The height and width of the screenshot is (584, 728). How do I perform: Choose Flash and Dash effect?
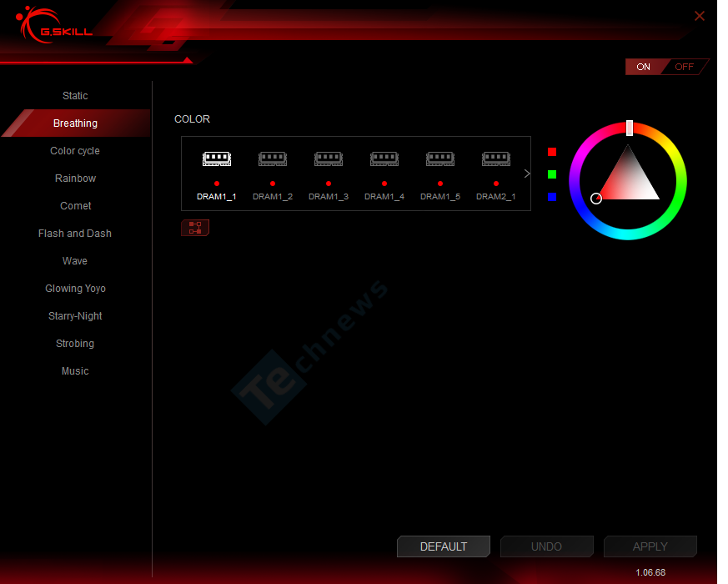tap(75, 234)
